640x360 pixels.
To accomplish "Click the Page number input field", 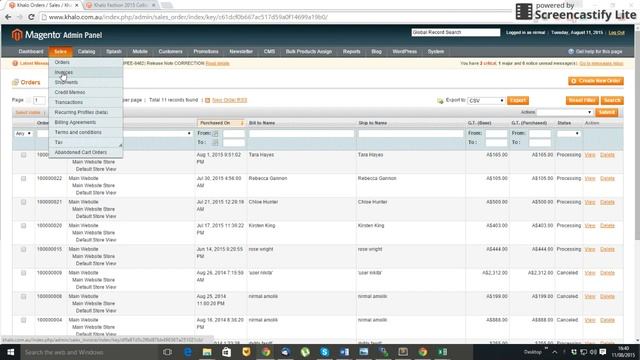I will 39,100.
